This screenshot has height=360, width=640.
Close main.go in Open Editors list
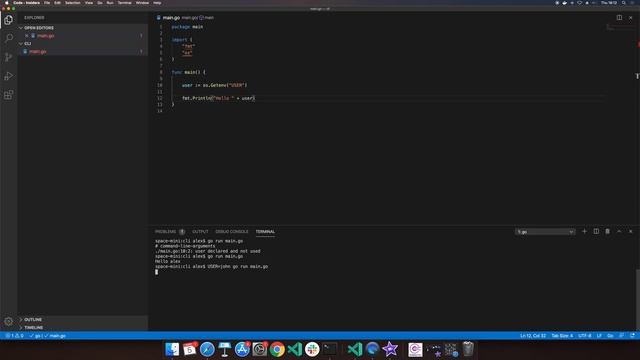click(27, 36)
